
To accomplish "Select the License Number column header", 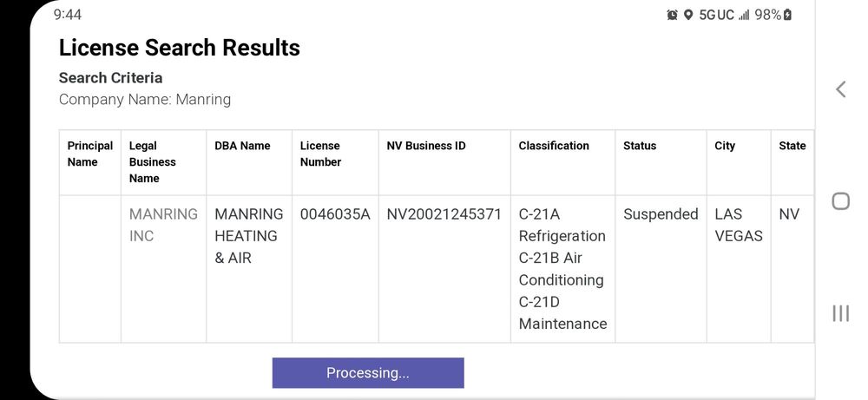I will 320,154.
